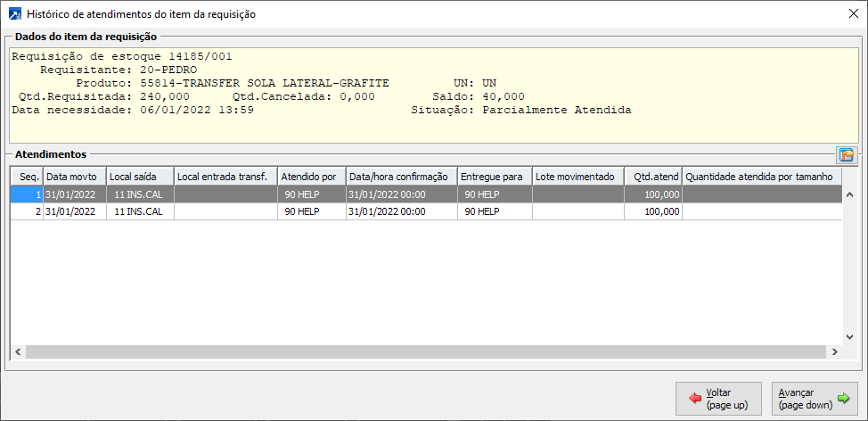The image size is (868, 421).
Task: Click Data movto cell in row 2
Action: [x=75, y=211]
